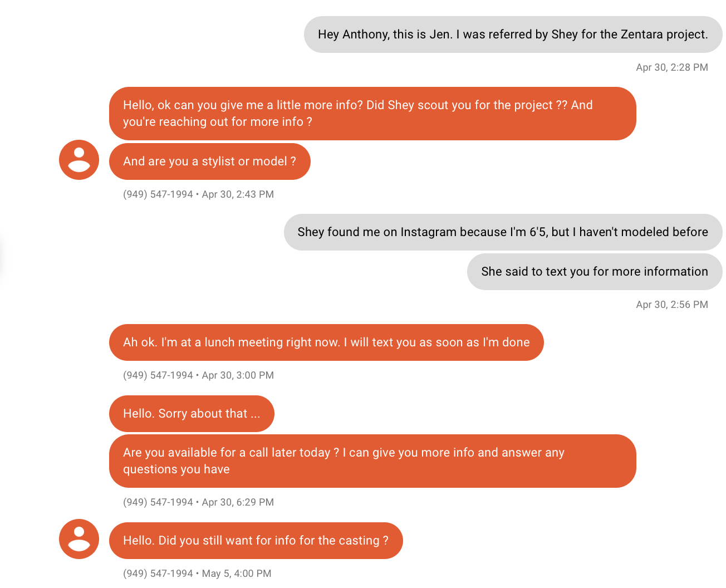Image resolution: width=726 pixels, height=588 pixels.
Task: Select the 'Hey Anthony, this is Jen' message
Action: (513, 35)
